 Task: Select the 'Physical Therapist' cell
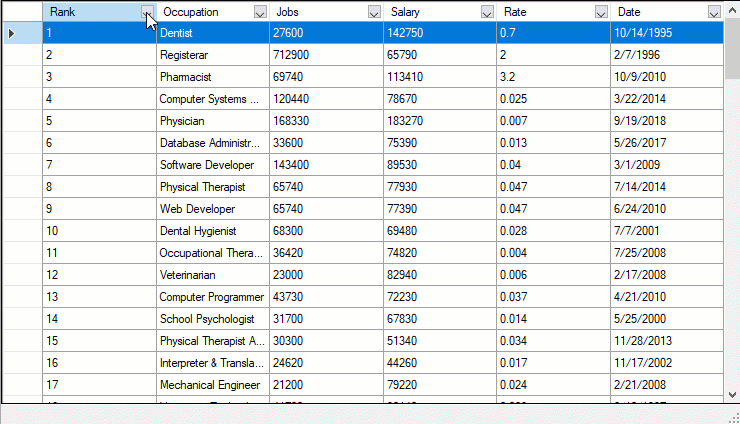(213, 187)
